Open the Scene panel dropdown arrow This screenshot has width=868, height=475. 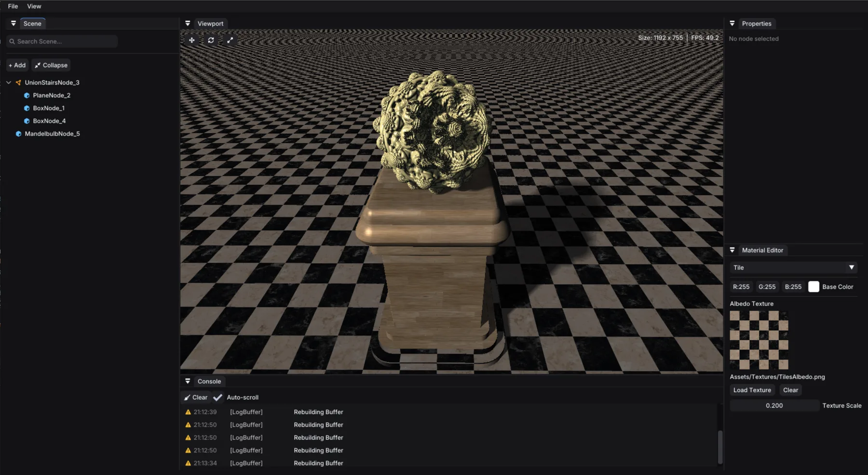pyautogui.click(x=14, y=23)
